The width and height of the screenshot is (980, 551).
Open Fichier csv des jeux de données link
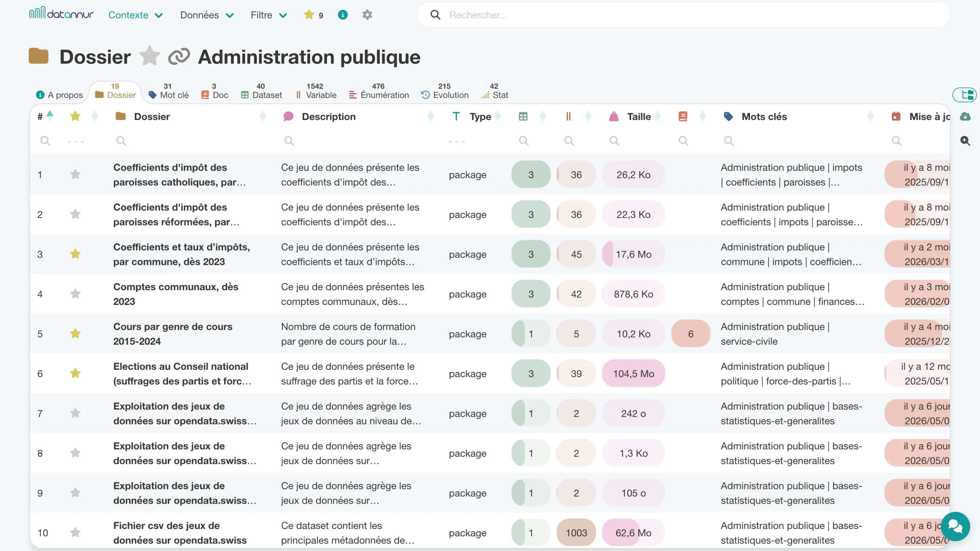tap(180, 533)
